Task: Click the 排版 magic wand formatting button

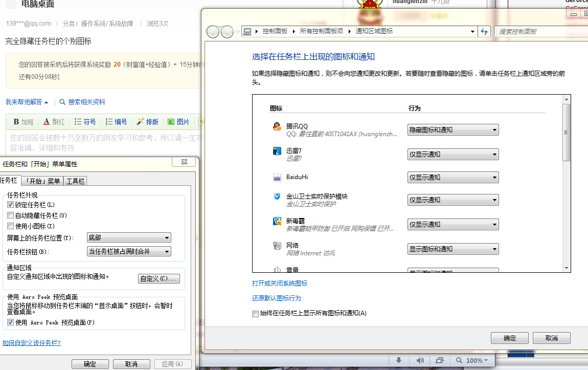Action: pos(147,122)
